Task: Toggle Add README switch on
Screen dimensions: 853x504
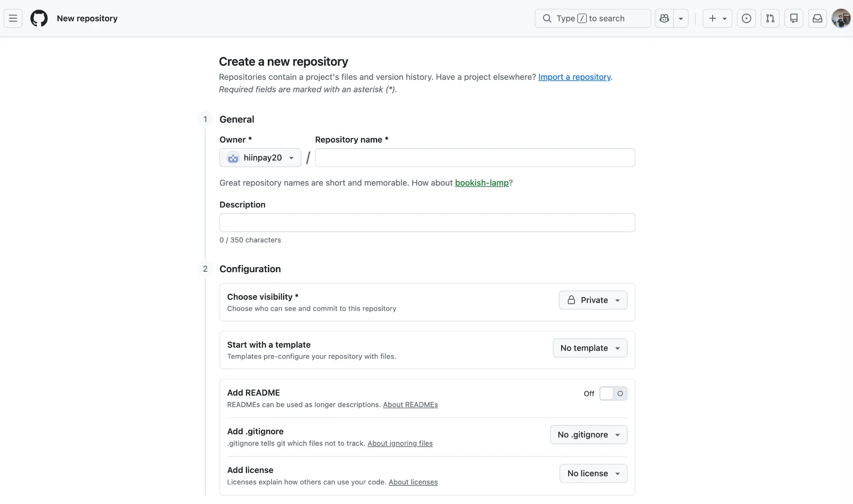Action: pos(613,393)
